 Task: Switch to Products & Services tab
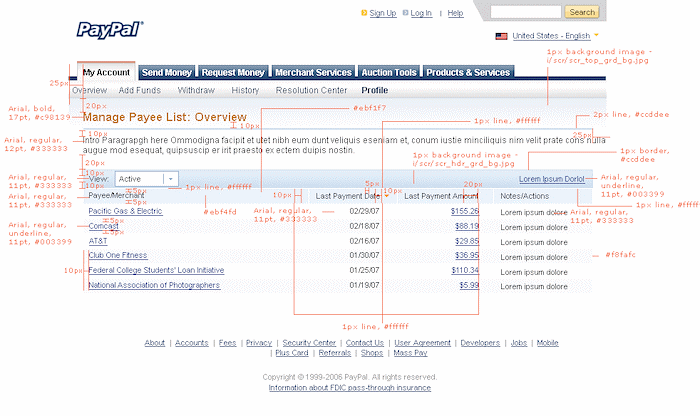point(468,72)
